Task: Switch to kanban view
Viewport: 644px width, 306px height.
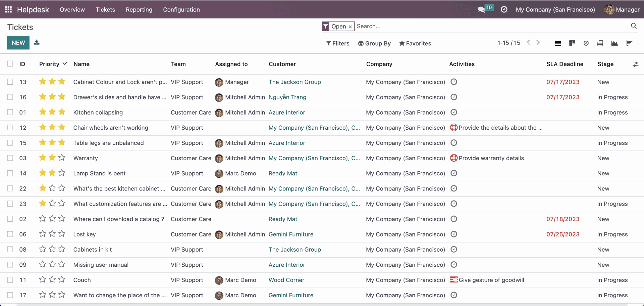Action: click(x=572, y=43)
